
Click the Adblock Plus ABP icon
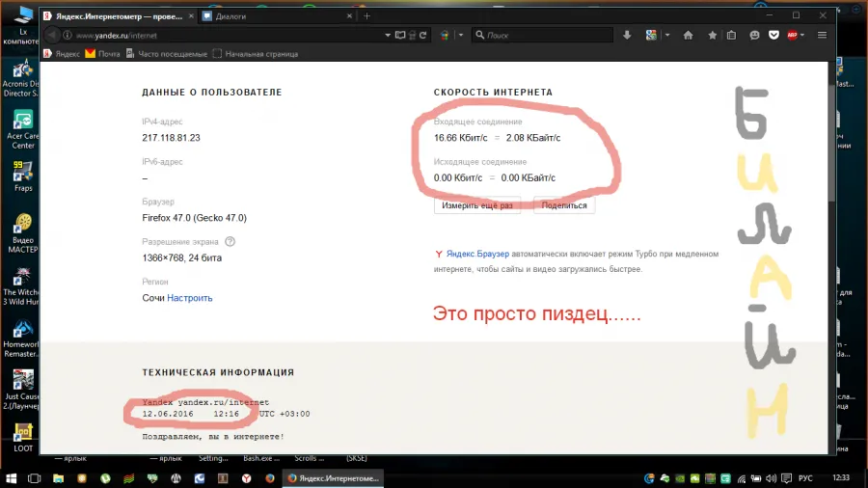point(792,35)
